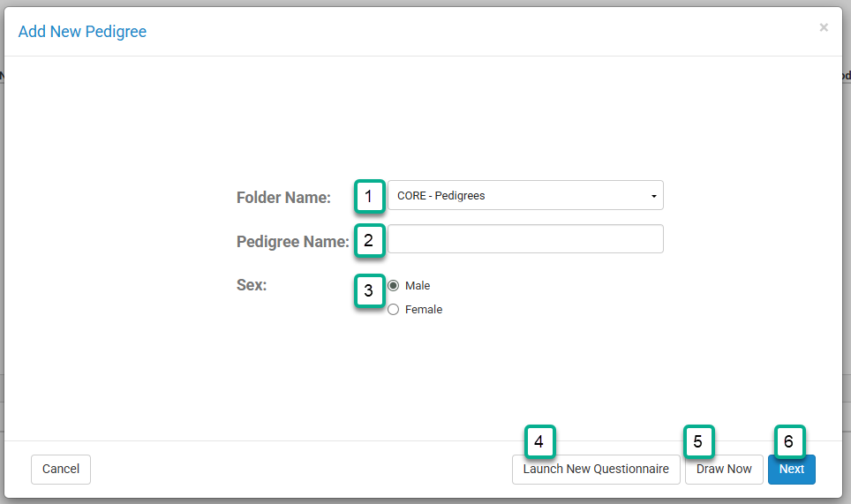Close the Add New Pedigree dialog
851x504 pixels.
[824, 28]
